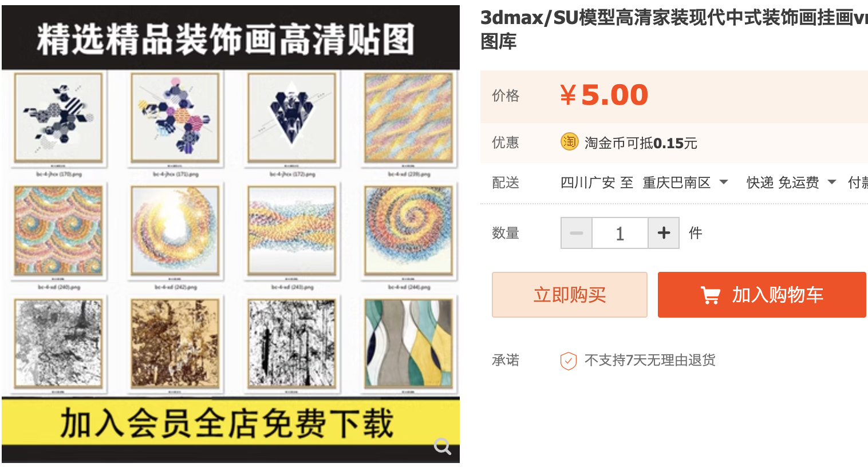Click the quantity input field showing 1

(620, 233)
